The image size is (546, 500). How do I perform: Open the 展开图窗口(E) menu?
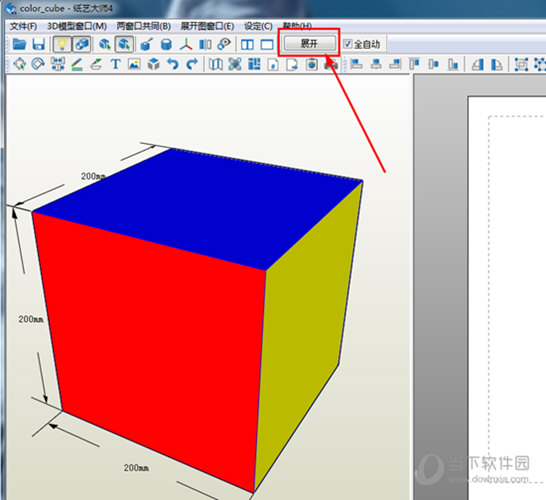click(x=207, y=26)
